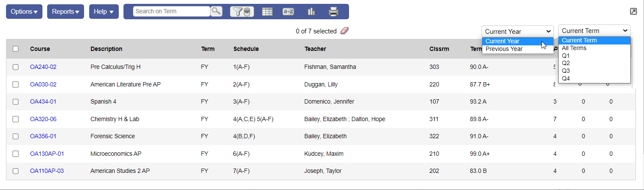Toggle the select-all checkbox in header row
The height and width of the screenshot is (190, 644).
(16, 49)
